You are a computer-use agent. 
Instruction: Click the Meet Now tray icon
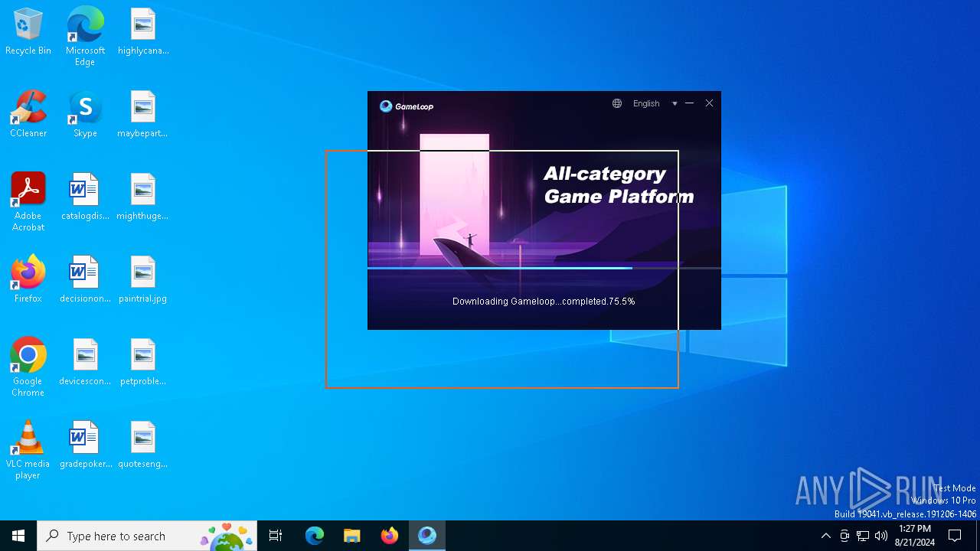click(844, 536)
